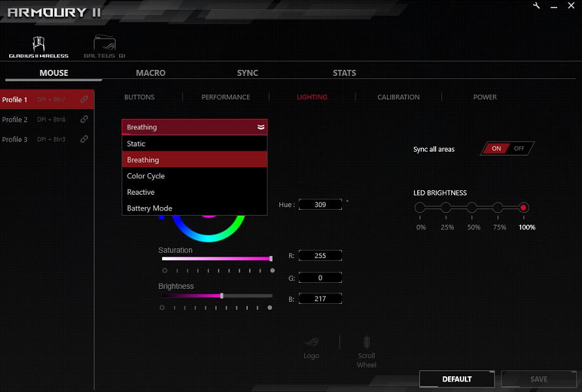
Task: Open settings via the wrench icon
Action: coord(537,6)
